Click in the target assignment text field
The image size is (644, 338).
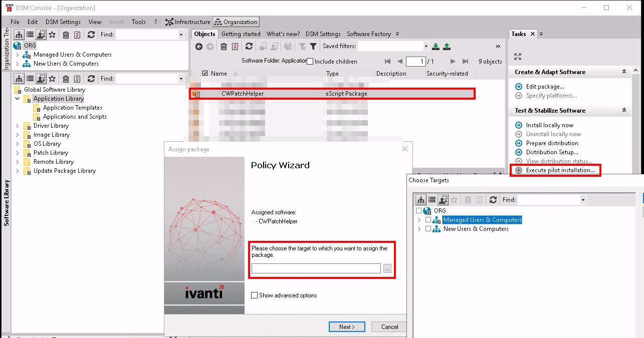[316, 269]
